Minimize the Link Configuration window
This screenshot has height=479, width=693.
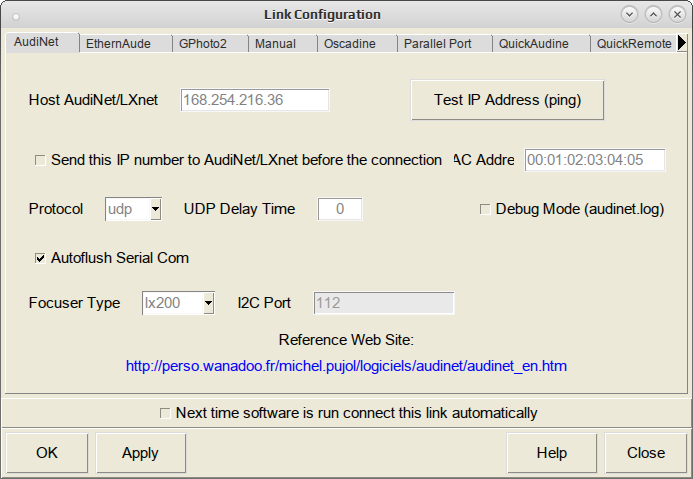(629, 15)
